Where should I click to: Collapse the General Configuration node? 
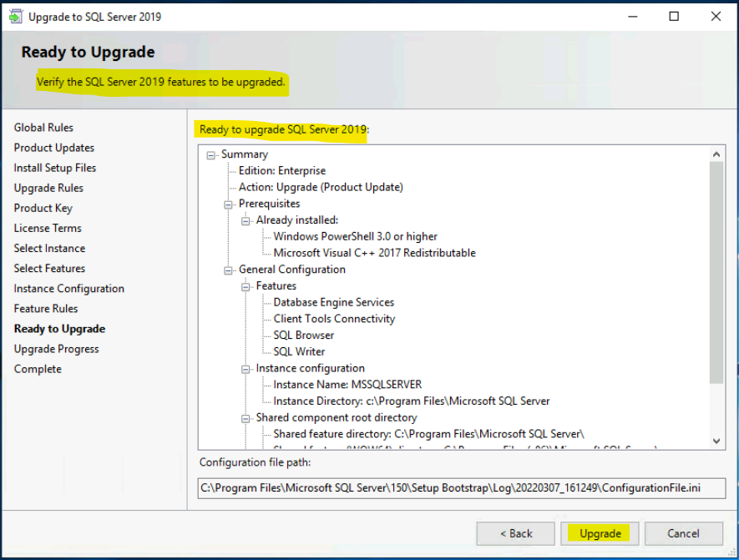tap(228, 270)
